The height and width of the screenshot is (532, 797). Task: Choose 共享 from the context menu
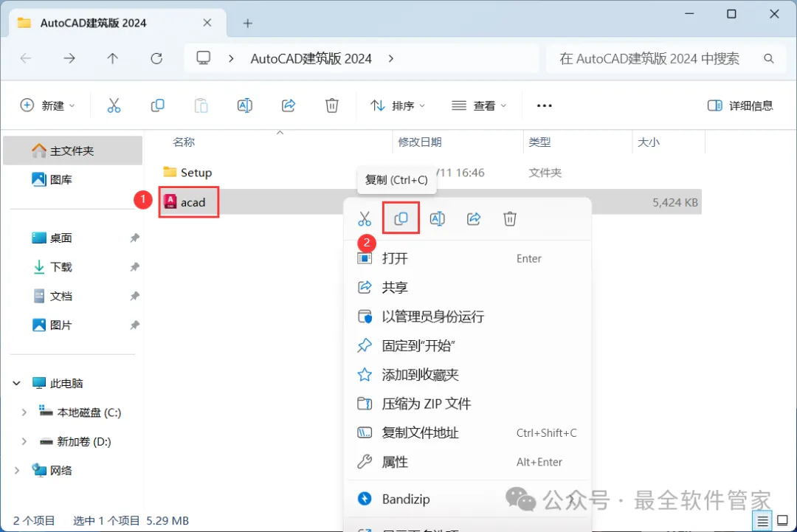click(x=468, y=288)
